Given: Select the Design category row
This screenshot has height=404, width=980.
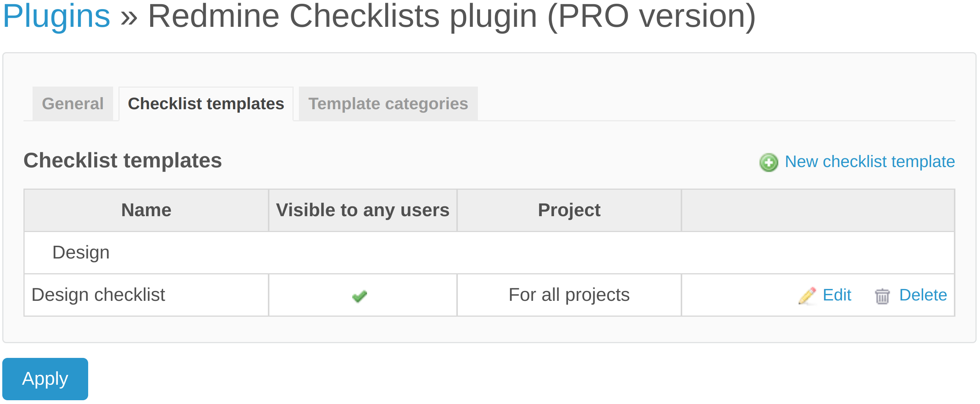Looking at the screenshot, I should [x=81, y=252].
